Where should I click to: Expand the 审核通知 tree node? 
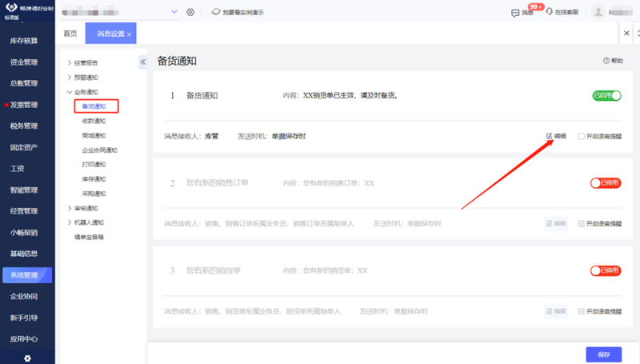[x=70, y=208]
